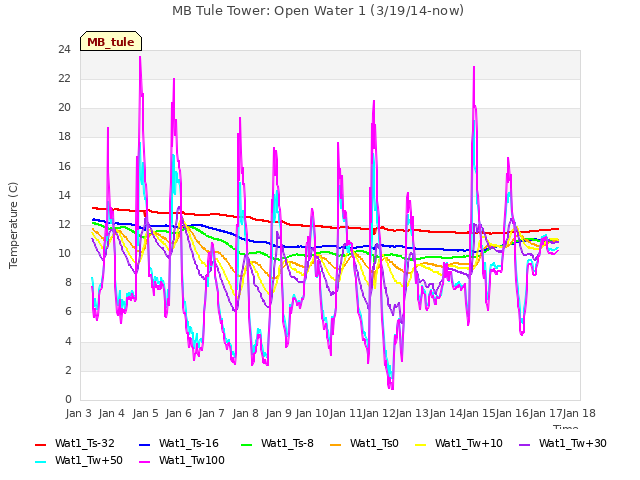Click the Jan 7 x-axis tick label
Viewport: 640px width, 480px height.
(x=212, y=413)
